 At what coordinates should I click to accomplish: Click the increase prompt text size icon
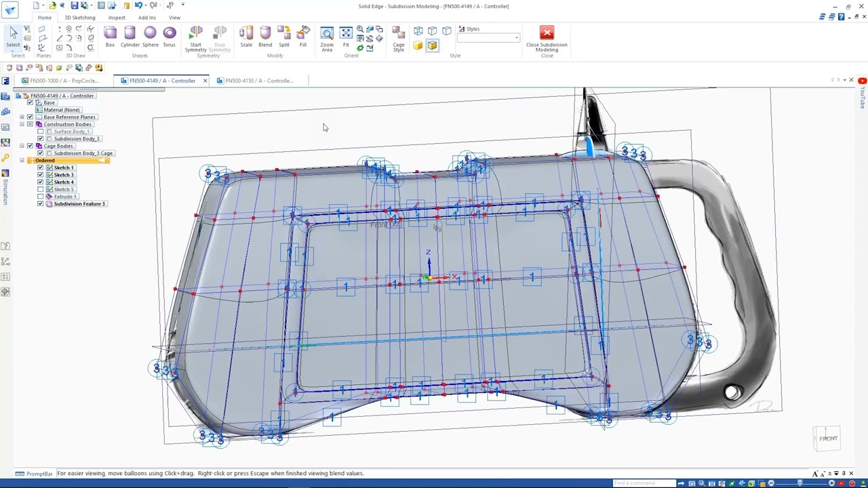[x=816, y=474]
